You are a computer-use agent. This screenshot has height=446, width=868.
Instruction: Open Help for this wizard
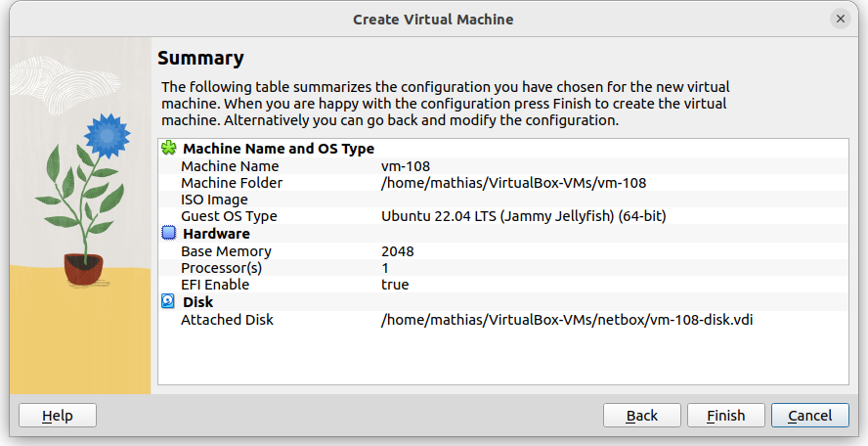(58, 416)
